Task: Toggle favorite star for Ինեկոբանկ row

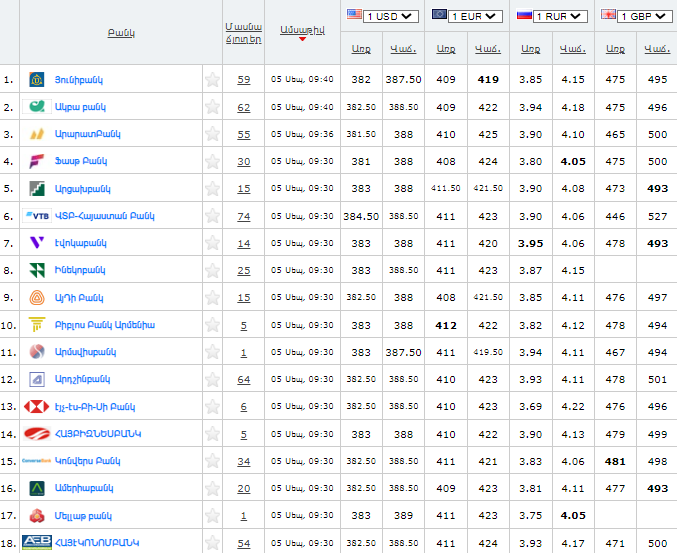Action: click(212, 270)
